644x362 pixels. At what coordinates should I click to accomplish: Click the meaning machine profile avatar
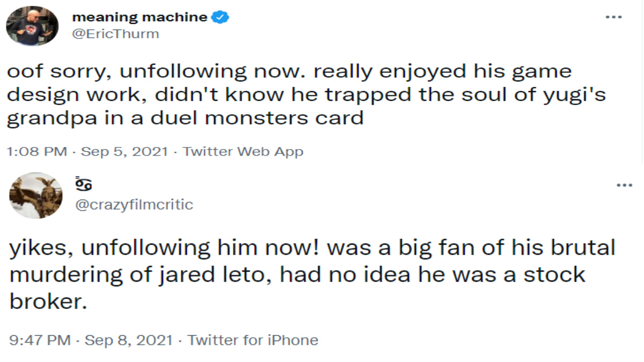(x=32, y=25)
